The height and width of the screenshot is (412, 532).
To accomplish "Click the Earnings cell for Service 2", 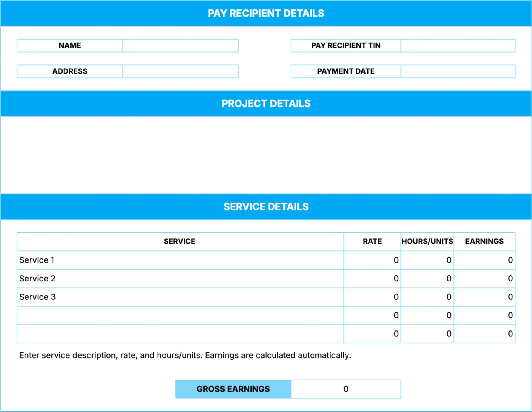I will (x=484, y=279).
